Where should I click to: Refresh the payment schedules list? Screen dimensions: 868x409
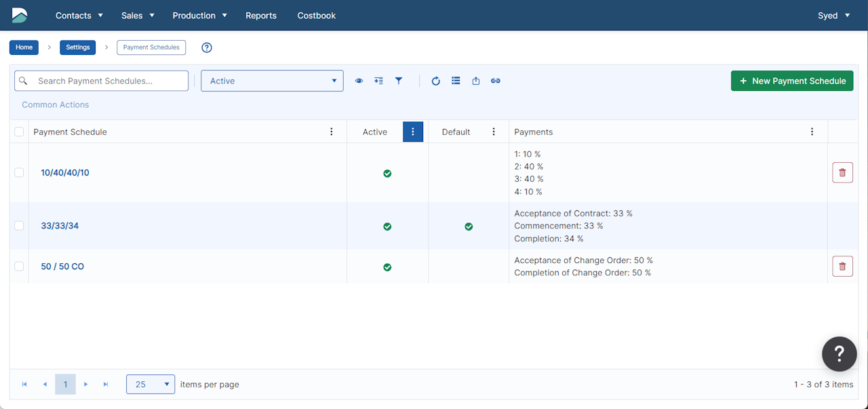(x=436, y=81)
